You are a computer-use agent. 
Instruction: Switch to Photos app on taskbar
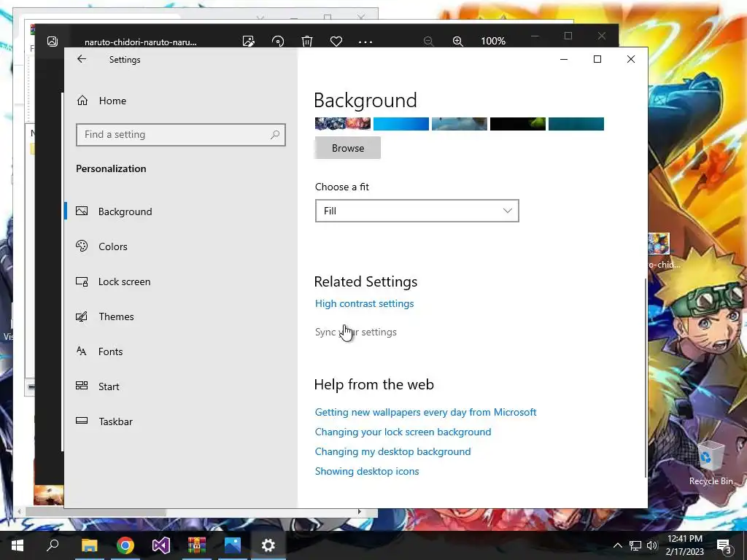233,545
